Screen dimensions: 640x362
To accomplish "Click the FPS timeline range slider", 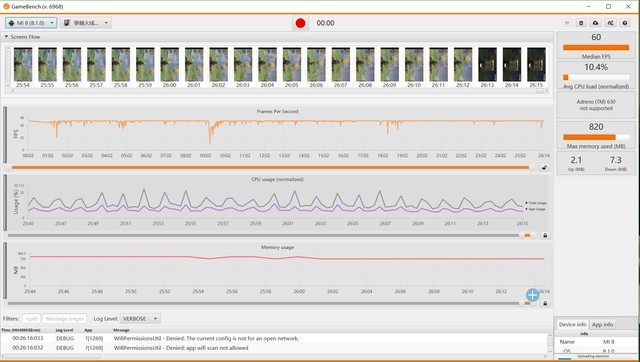I will point(270,167).
